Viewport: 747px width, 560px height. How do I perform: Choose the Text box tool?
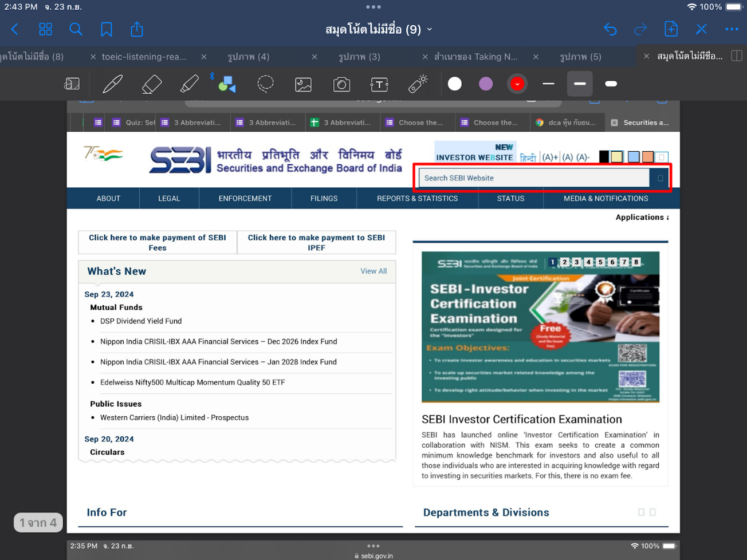click(379, 85)
